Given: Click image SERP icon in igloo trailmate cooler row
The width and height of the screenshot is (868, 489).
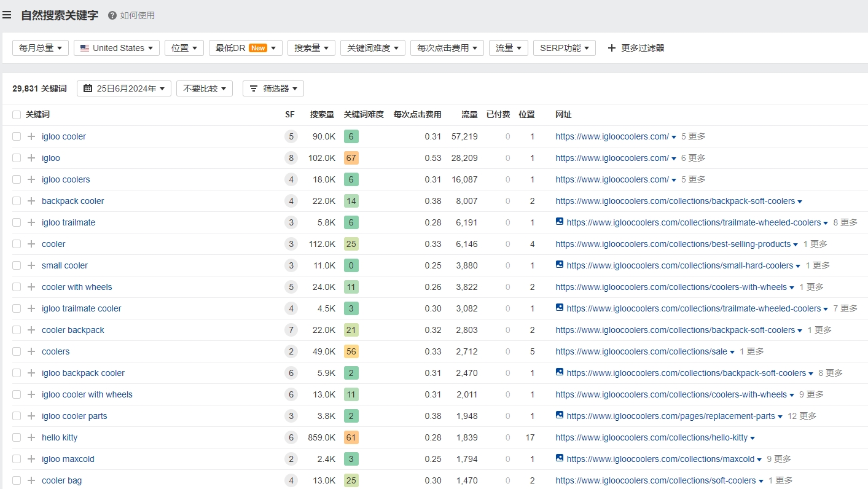Looking at the screenshot, I should [x=560, y=307].
